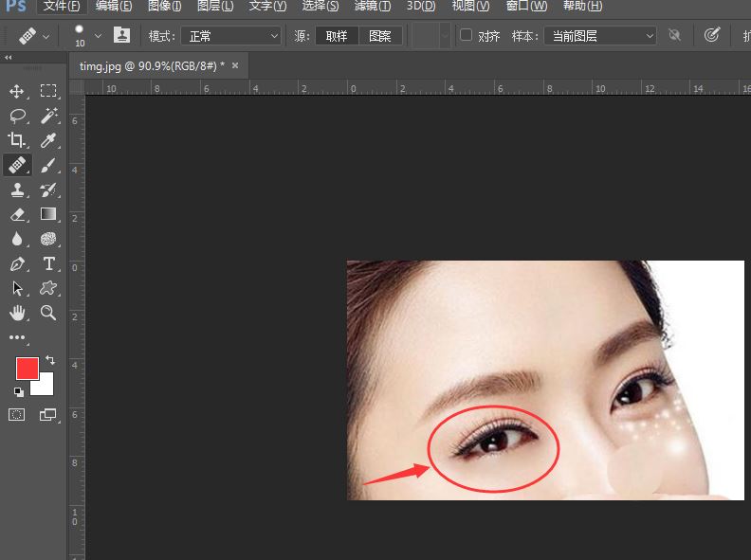This screenshot has height=560, width=751.
Task: Toggle Quick Mask mode
Action: coord(17,414)
